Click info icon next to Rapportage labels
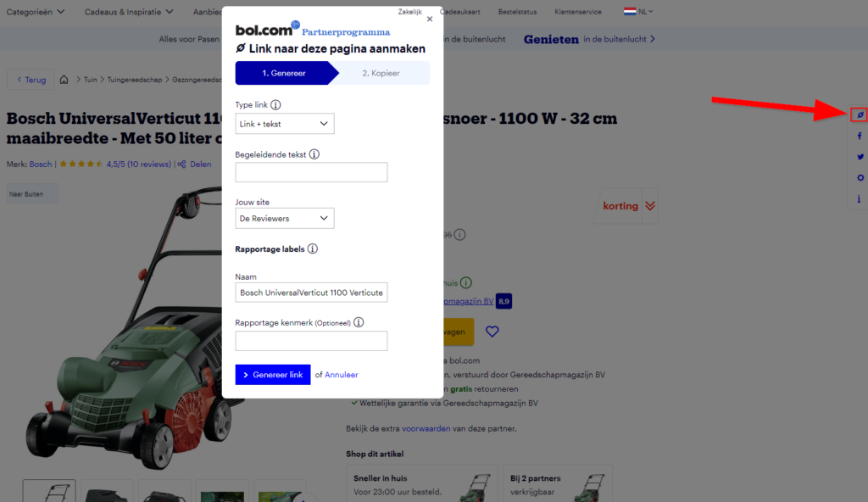This screenshot has width=868, height=502. tap(313, 248)
